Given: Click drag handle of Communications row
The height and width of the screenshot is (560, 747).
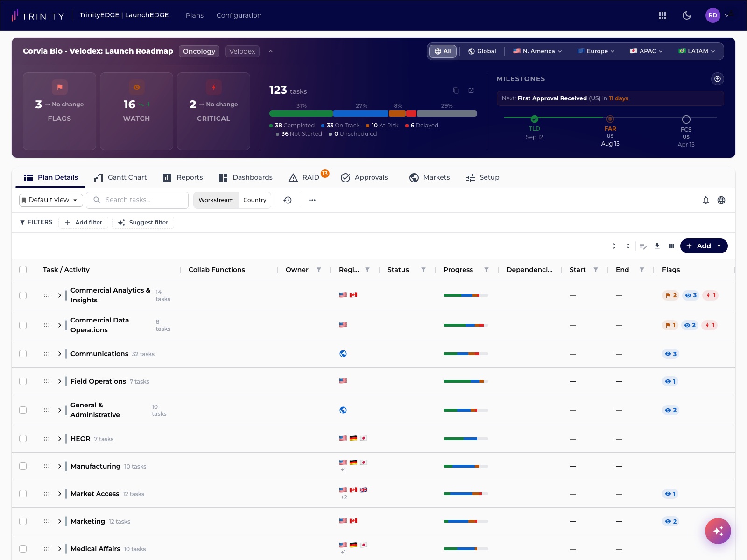Looking at the screenshot, I should (47, 354).
